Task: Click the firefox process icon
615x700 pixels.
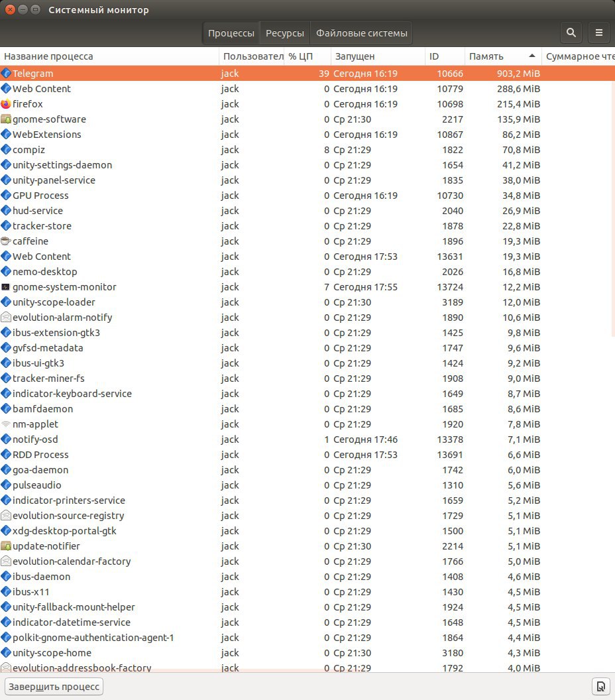Action: click(6, 103)
